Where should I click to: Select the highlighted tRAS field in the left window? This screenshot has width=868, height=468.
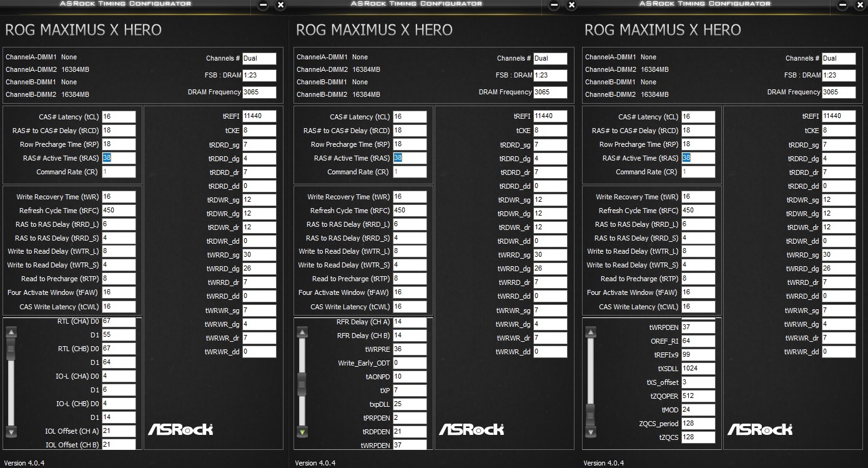point(119,158)
